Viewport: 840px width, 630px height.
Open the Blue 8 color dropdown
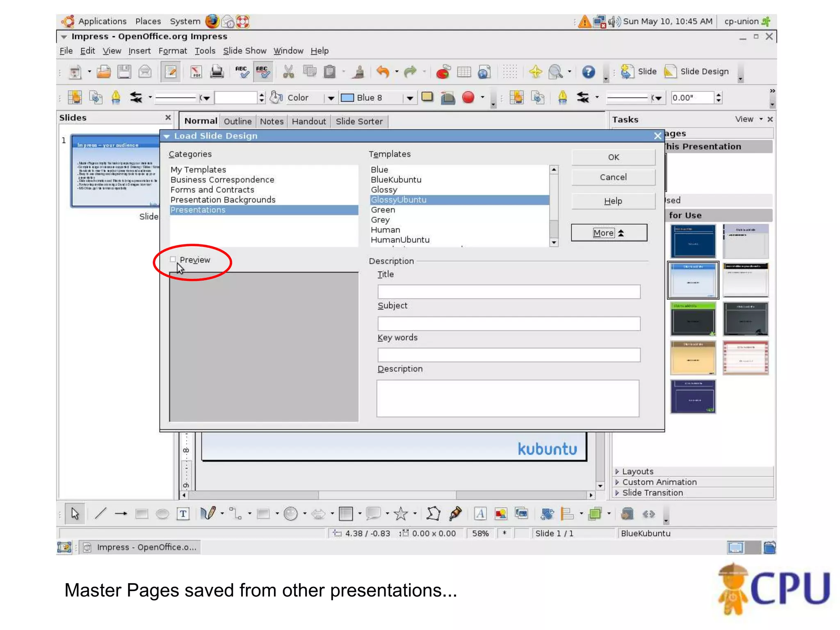click(x=410, y=98)
